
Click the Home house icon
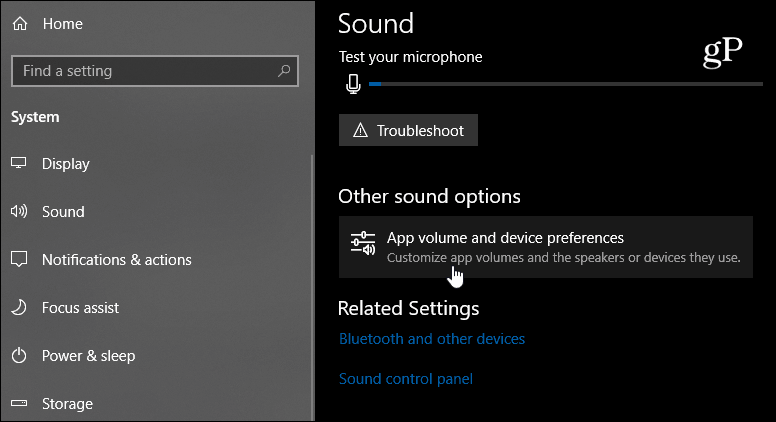click(20, 24)
